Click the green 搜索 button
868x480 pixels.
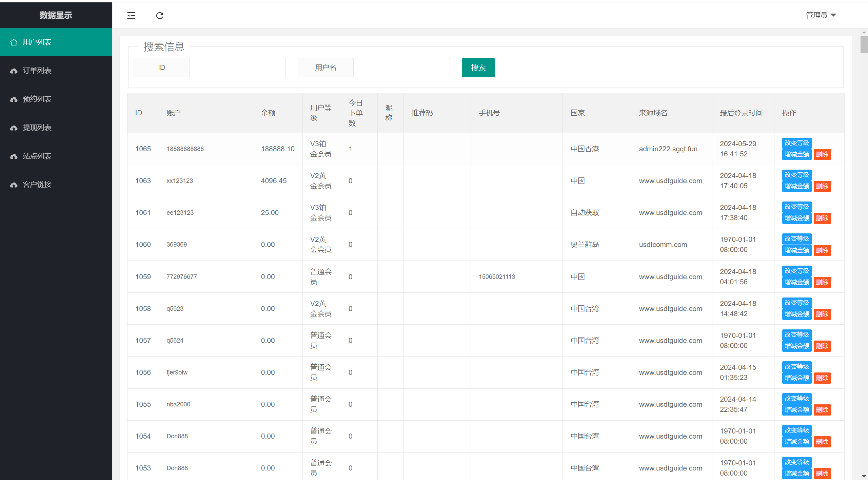(478, 68)
